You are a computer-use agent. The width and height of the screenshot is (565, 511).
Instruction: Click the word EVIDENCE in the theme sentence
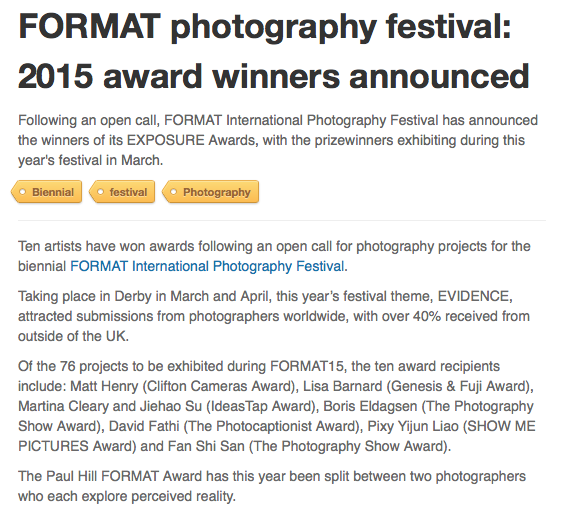pyautogui.click(x=473, y=296)
